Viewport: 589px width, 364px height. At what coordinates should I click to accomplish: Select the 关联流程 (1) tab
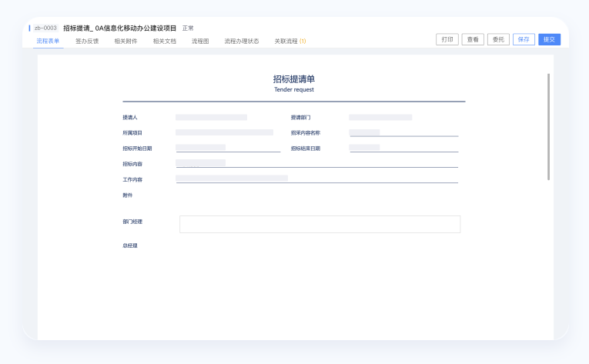tap(290, 41)
